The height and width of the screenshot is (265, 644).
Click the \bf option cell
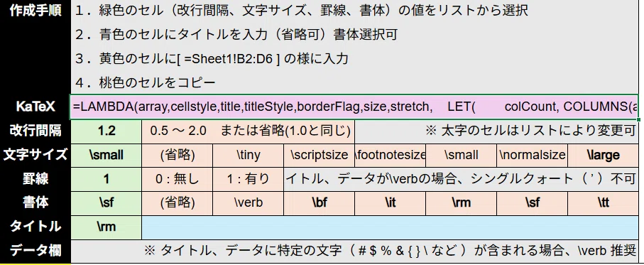(x=319, y=202)
